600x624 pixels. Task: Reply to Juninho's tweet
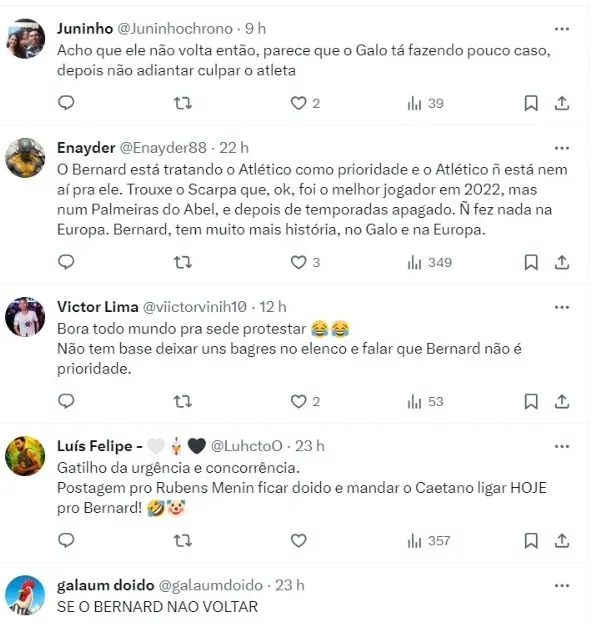(x=66, y=103)
